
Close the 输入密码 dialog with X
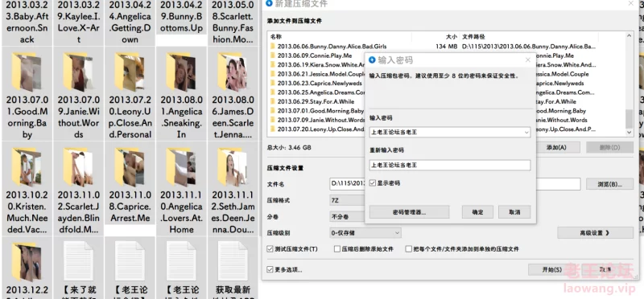tap(528, 60)
